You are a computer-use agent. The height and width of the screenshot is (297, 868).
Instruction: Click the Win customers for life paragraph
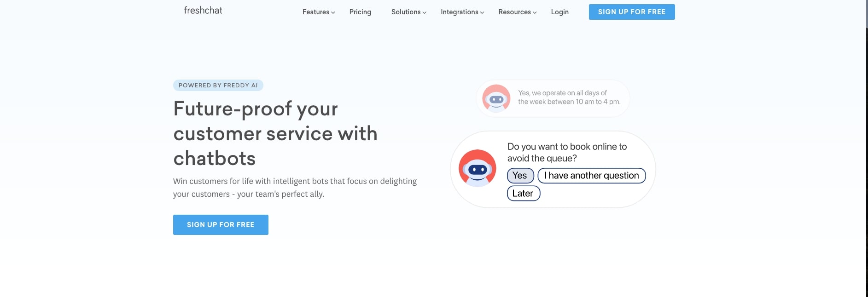tap(295, 188)
